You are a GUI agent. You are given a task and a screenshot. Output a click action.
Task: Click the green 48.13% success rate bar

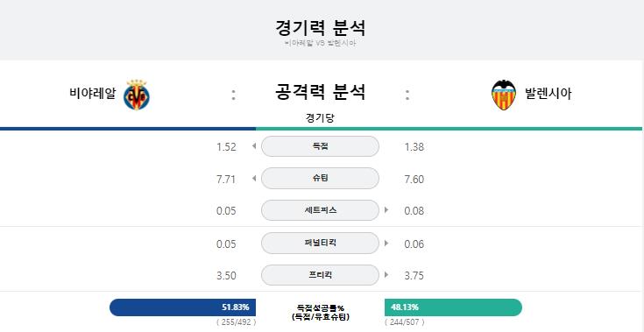tap(454, 307)
